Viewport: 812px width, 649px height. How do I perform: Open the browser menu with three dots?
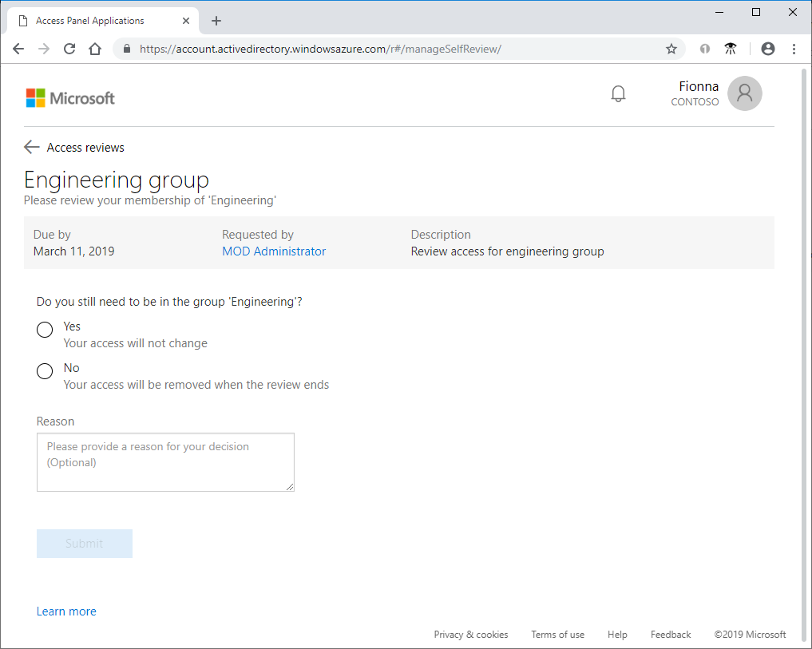(794, 49)
